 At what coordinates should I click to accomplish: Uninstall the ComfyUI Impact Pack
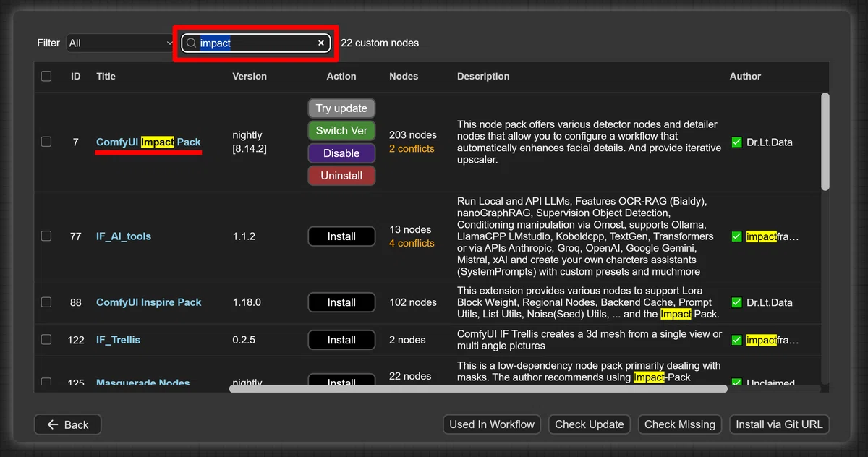(x=341, y=176)
